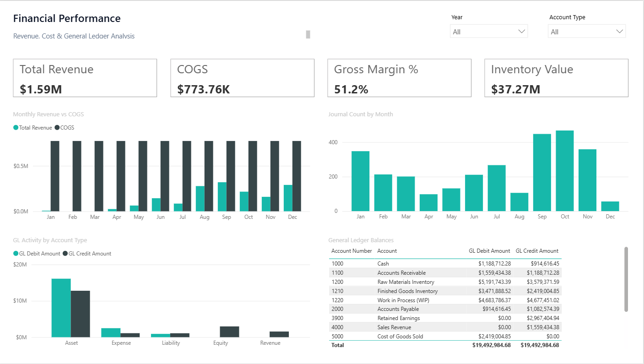Viewport: 644px width, 364px height.
Task: Click Total Revenue legend color marker
Action: click(16, 128)
